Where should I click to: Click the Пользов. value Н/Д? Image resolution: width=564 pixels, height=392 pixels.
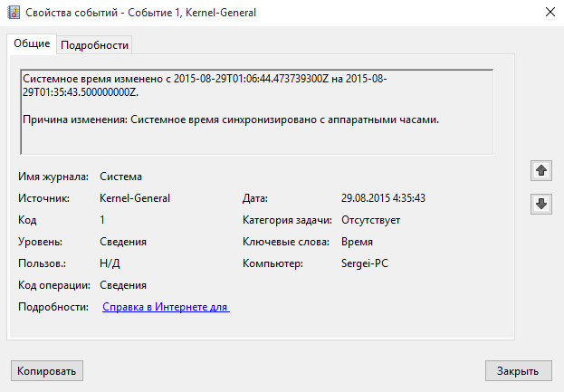pos(110,263)
